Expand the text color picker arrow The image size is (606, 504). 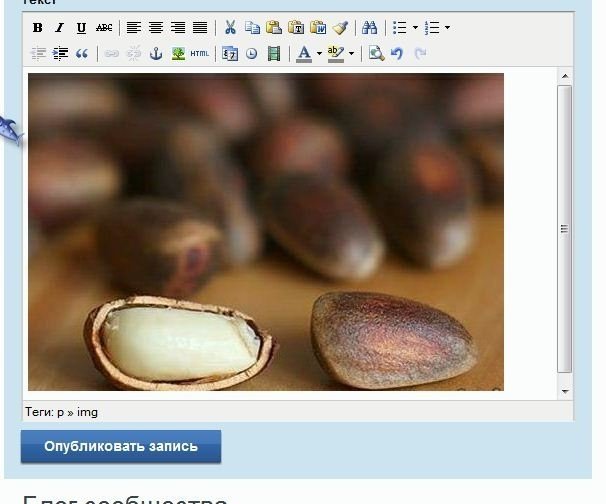[x=319, y=54]
